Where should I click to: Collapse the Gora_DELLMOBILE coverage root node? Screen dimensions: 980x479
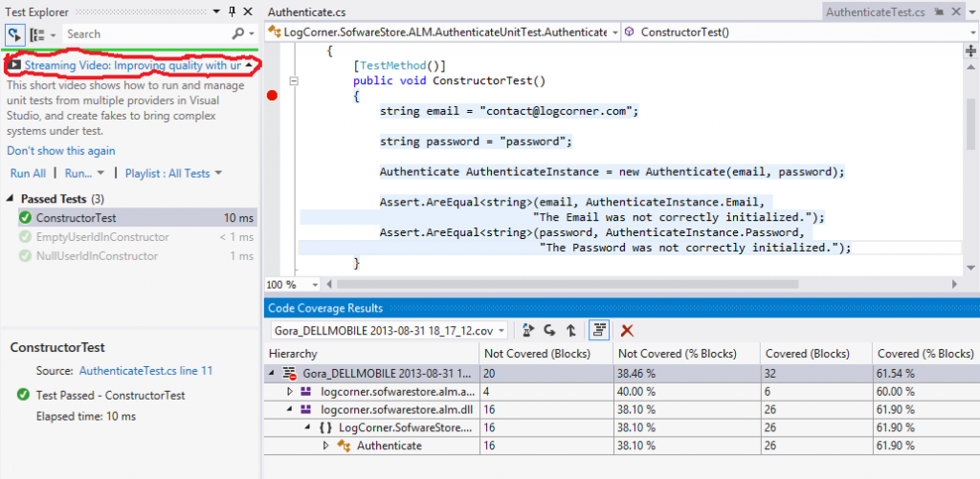(272, 374)
